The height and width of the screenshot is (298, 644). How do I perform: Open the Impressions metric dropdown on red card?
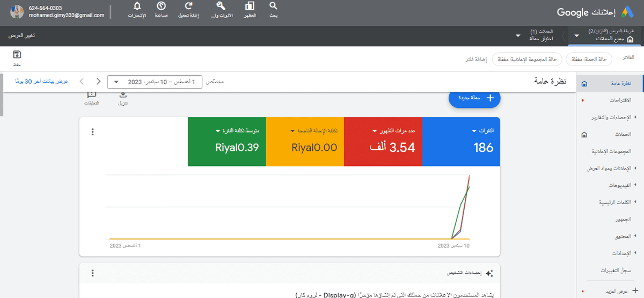point(375,130)
